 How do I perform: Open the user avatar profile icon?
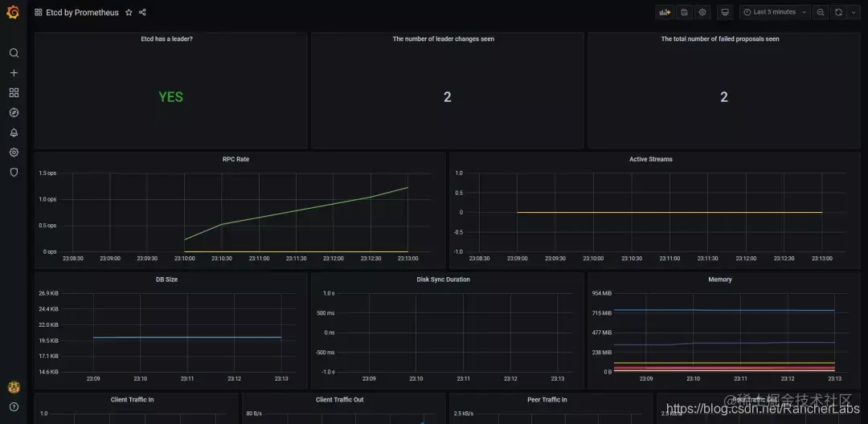tap(14, 387)
